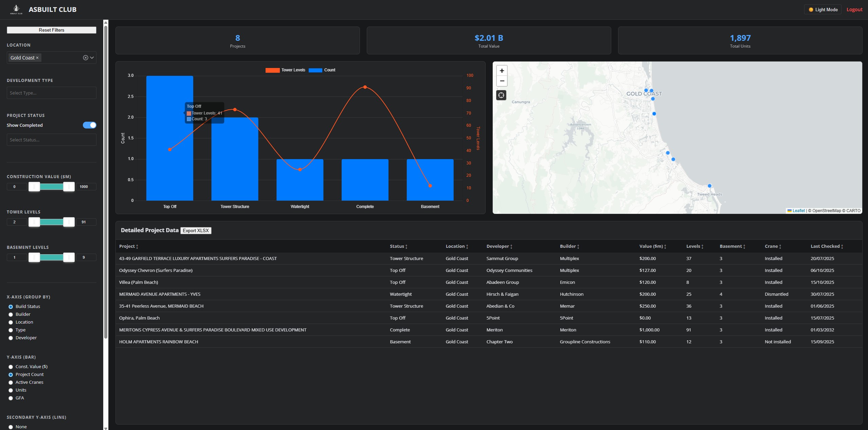868x430 pixels.
Task: Zoom out on the map
Action: 502,81
